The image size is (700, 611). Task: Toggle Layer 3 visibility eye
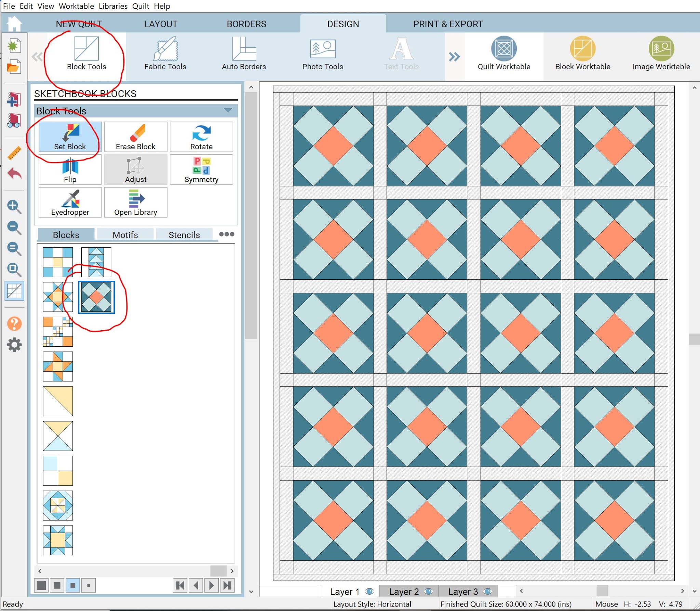(488, 591)
